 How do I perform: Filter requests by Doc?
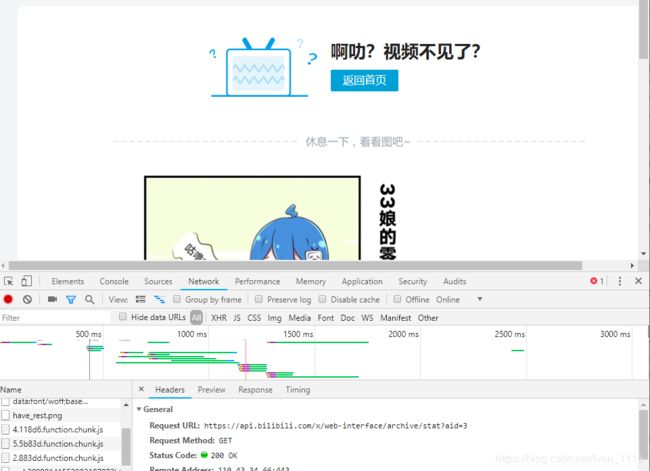[347, 318]
